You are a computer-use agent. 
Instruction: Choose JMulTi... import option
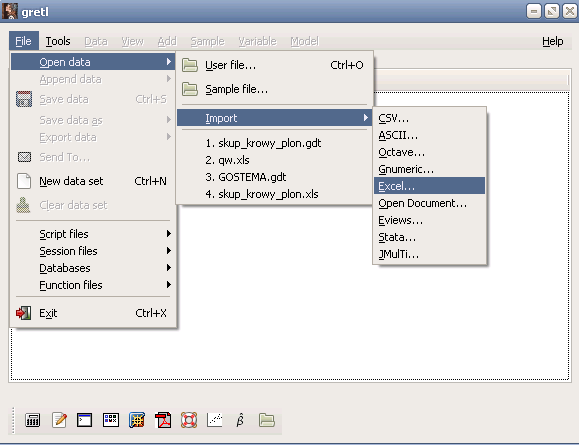429,254
